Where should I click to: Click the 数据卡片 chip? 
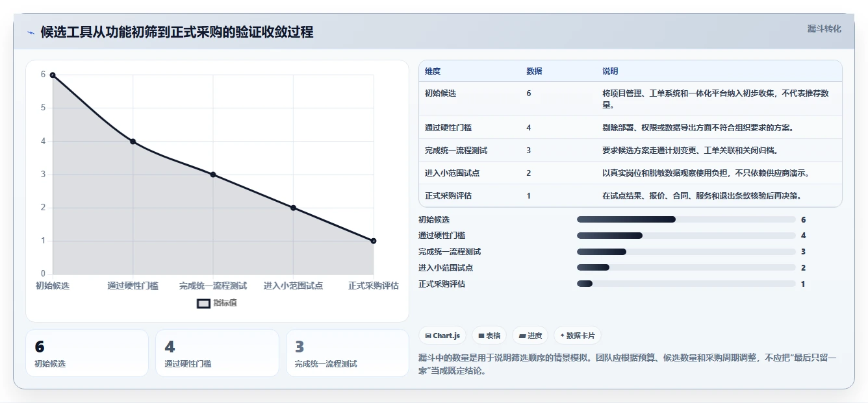(x=578, y=336)
